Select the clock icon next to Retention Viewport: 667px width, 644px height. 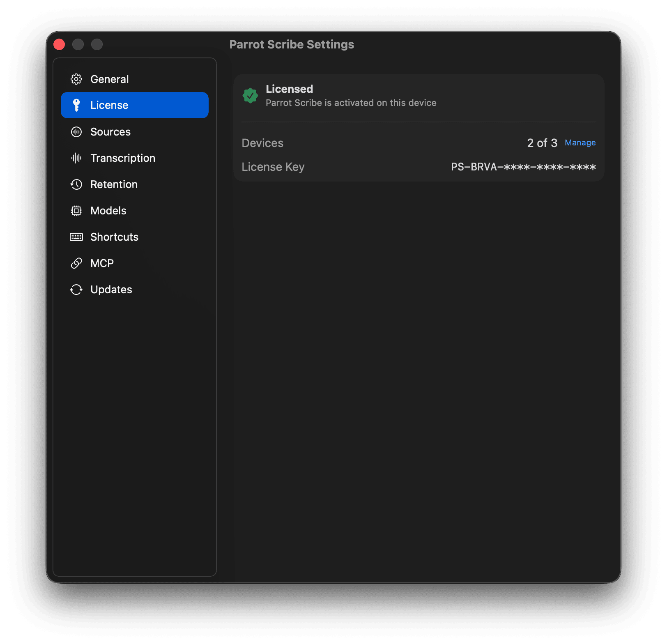(76, 184)
